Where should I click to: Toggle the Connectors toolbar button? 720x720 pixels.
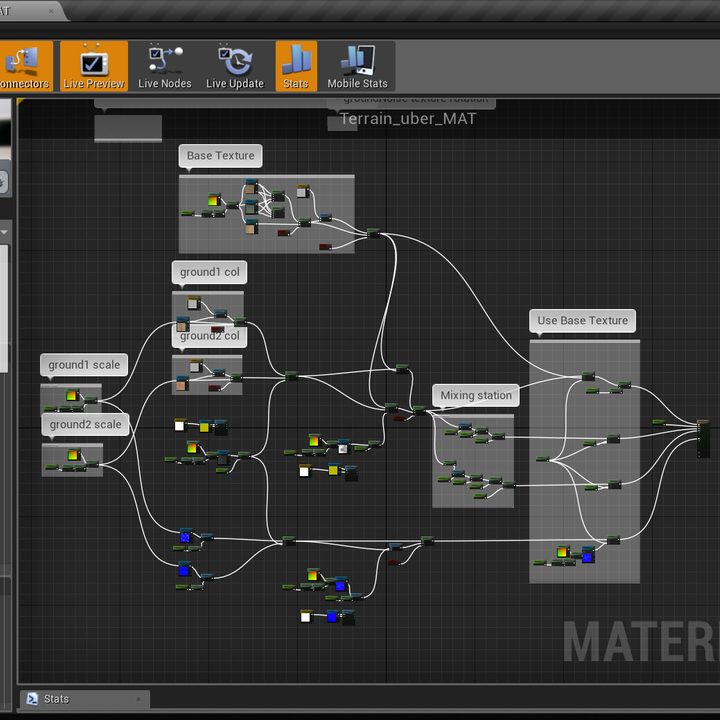tap(26, 66)
